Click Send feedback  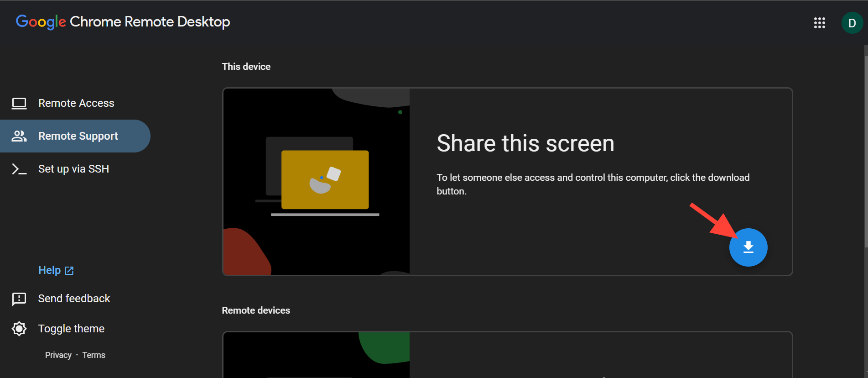tap(74, 299)
